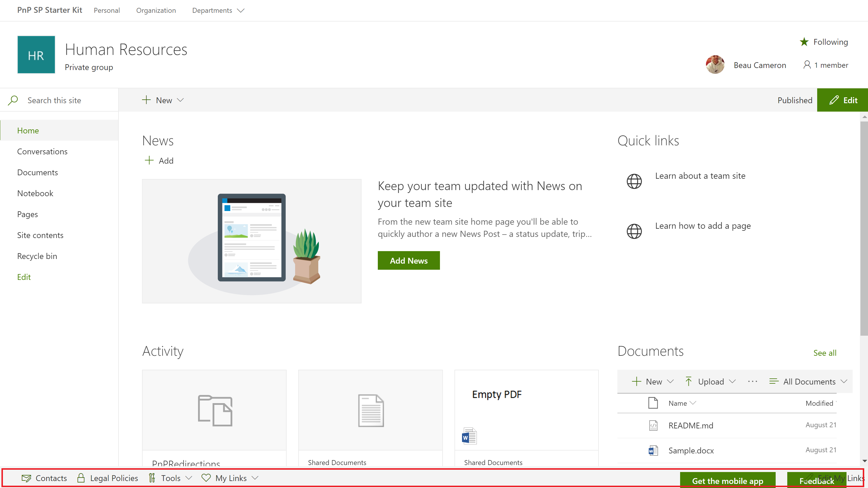Switch to the Conversations navigation item

tap(42, 151)
